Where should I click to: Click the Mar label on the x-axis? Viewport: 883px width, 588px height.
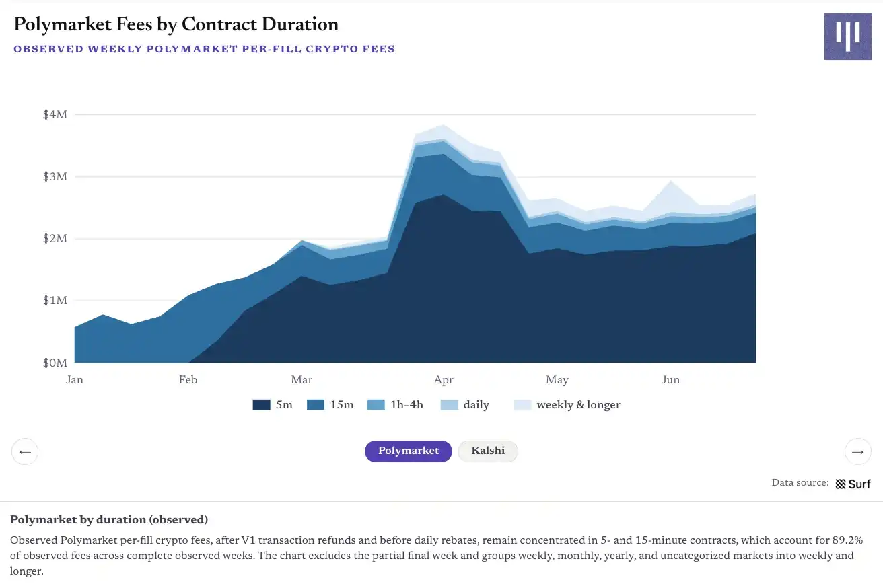[x=302, y=380]
